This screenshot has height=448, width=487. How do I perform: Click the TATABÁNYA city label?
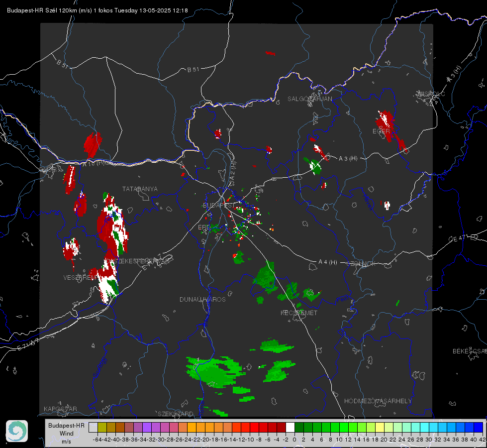pos(140,189)
